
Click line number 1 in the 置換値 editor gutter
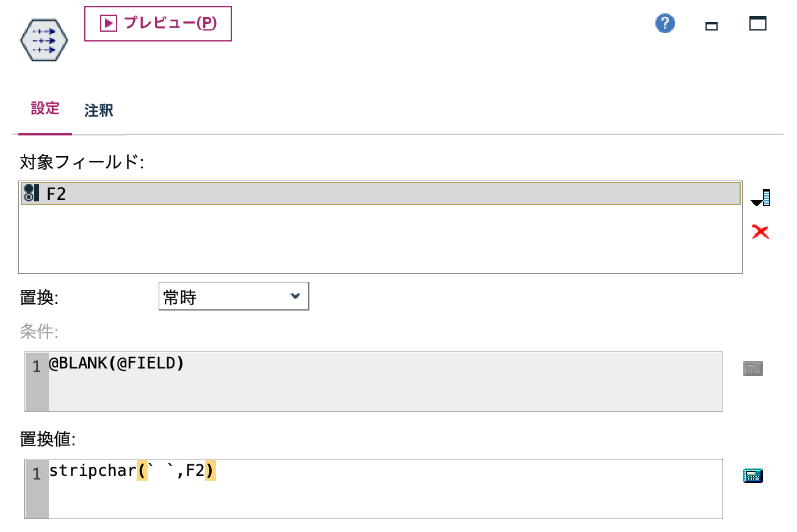(37, 474)
